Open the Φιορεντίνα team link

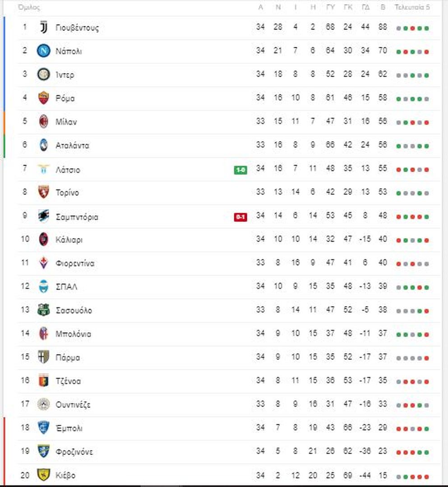tap(74, 263)
